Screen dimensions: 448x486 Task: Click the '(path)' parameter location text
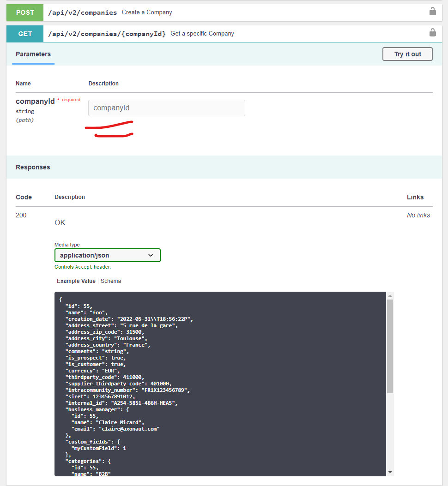pyautogui.click(x=25, y=120)
